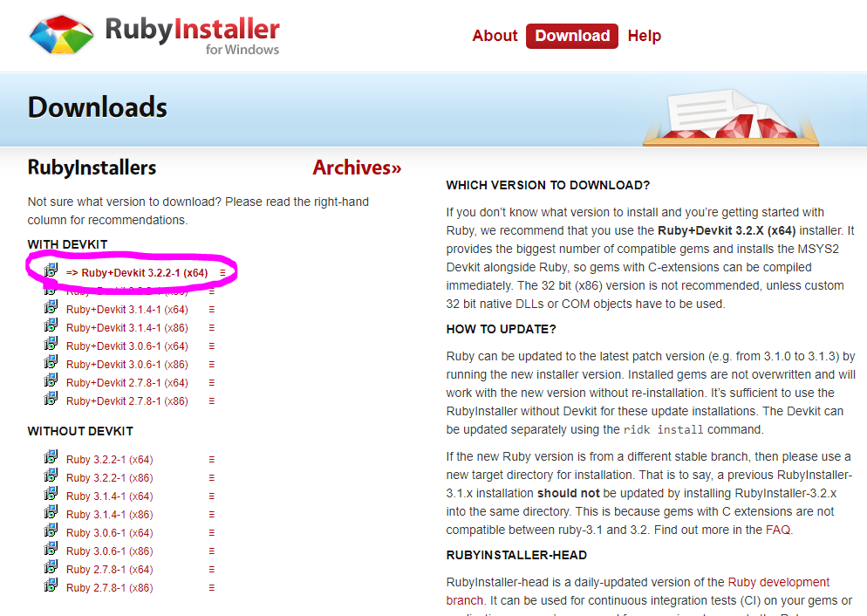Open details icon for Ruby 3.1.4-1 (x86)

point(211,514)
